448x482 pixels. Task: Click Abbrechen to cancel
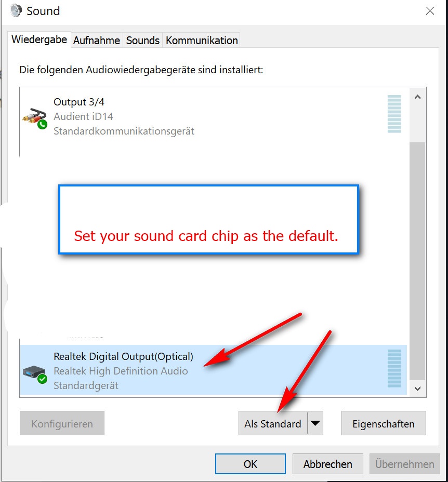tap(328, 464)
